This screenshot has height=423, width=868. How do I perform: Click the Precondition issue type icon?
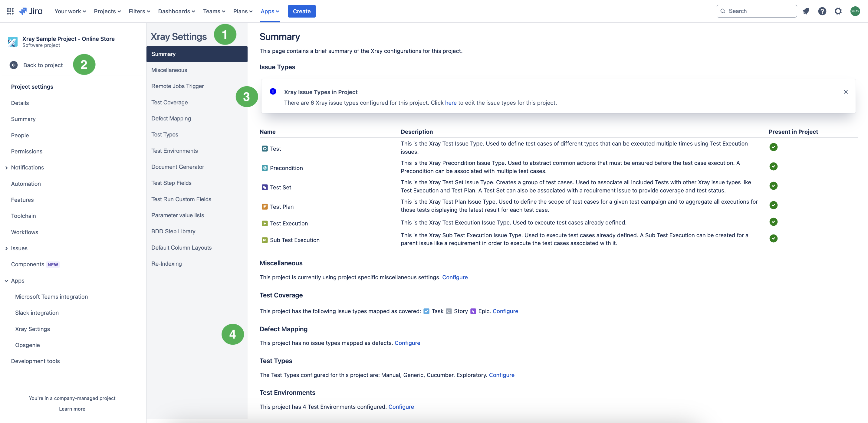265,168
